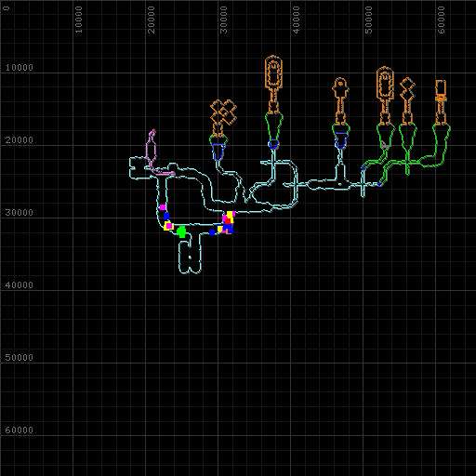Viewport: 476px width, 476px height.
Task: Click the 50000 label on top axis
Action: point(368,20)
